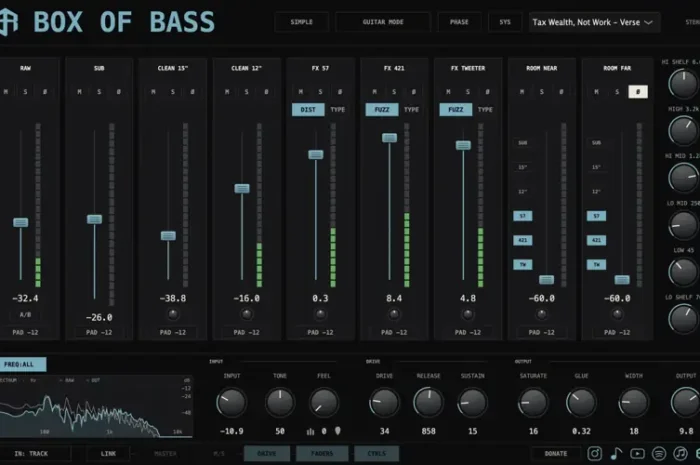This screenshot has width=700, height=465.
Task: Click the RELEASE knob
Action: (428, 403)
